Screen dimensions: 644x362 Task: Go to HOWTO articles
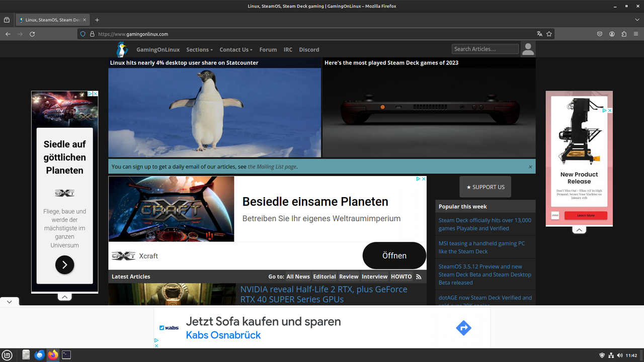tap(401, 277)
